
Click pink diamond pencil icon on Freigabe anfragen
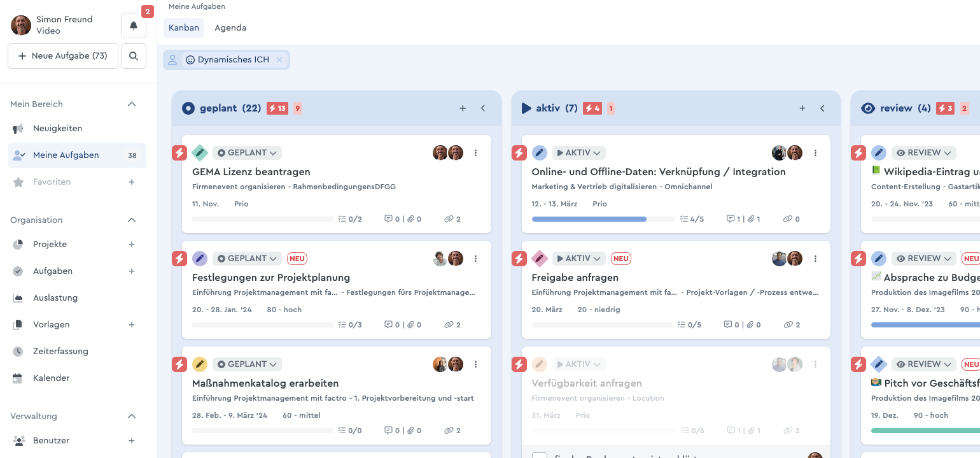[x=540, y=259]
